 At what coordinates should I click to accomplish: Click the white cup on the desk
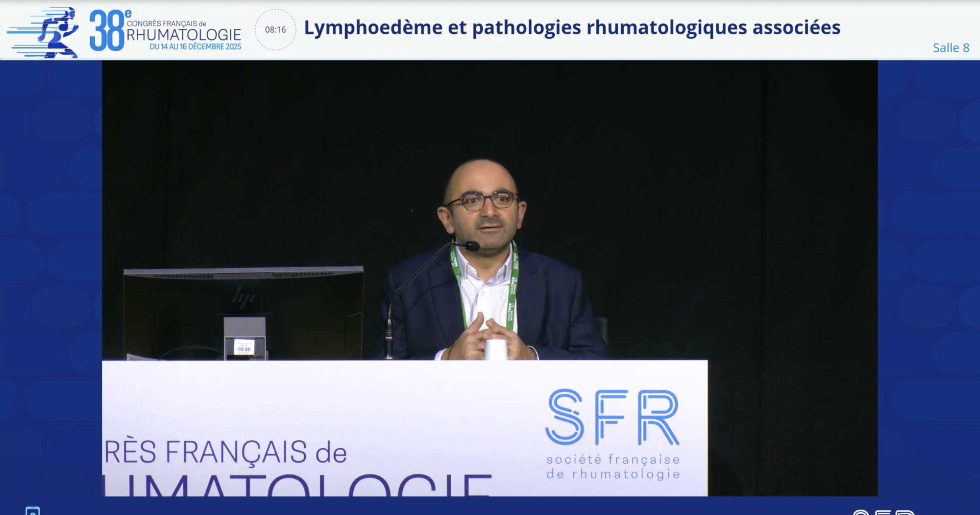pyautogui.click(x=496, y=350)
